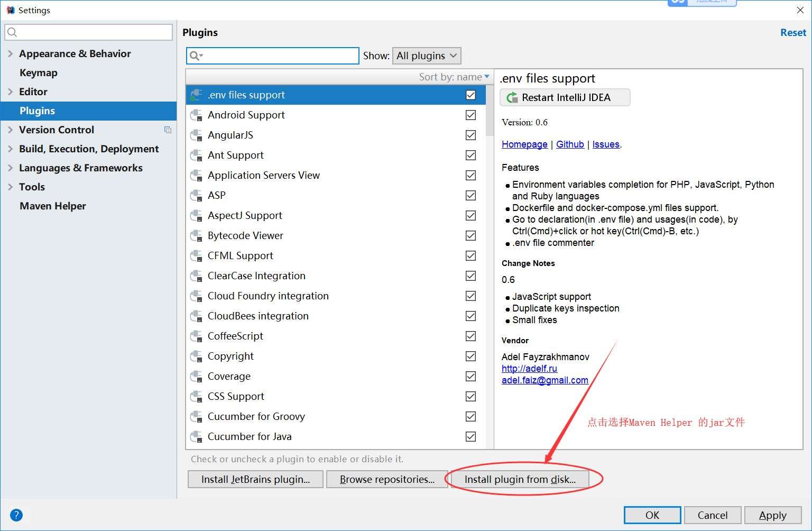
Task: Click Install plugin from disk button
Action: (x=520, y=479)
